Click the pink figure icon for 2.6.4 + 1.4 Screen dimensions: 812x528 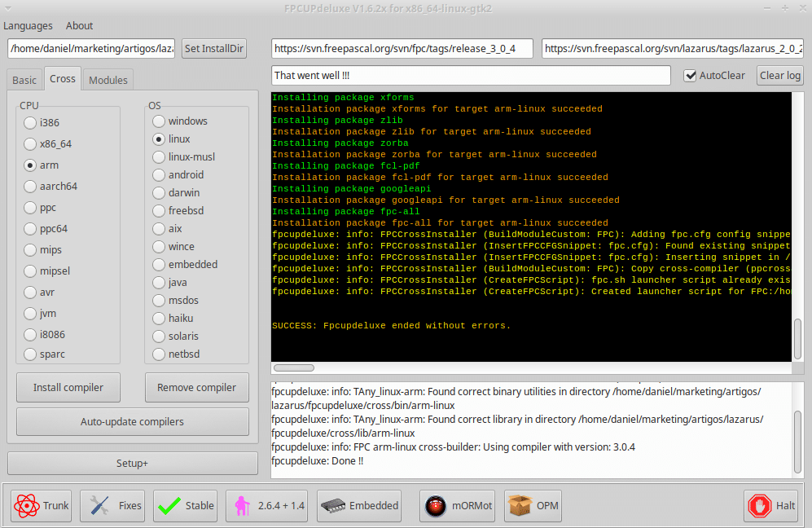[241, 506]
